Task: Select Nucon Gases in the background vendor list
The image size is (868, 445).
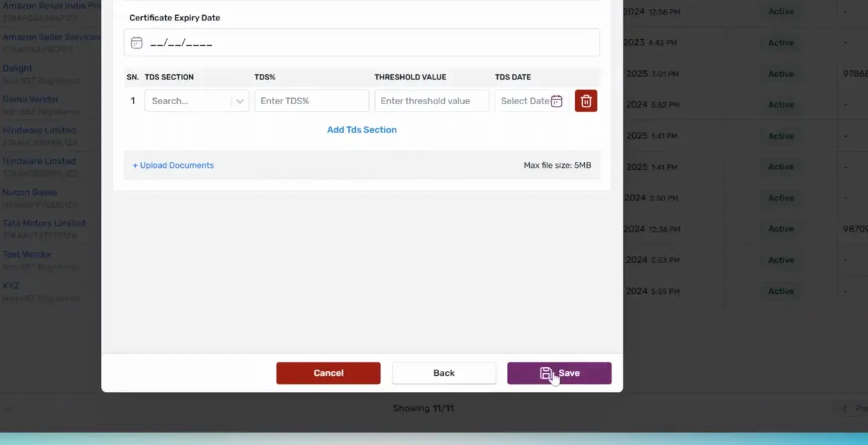Action: point(30,192)
